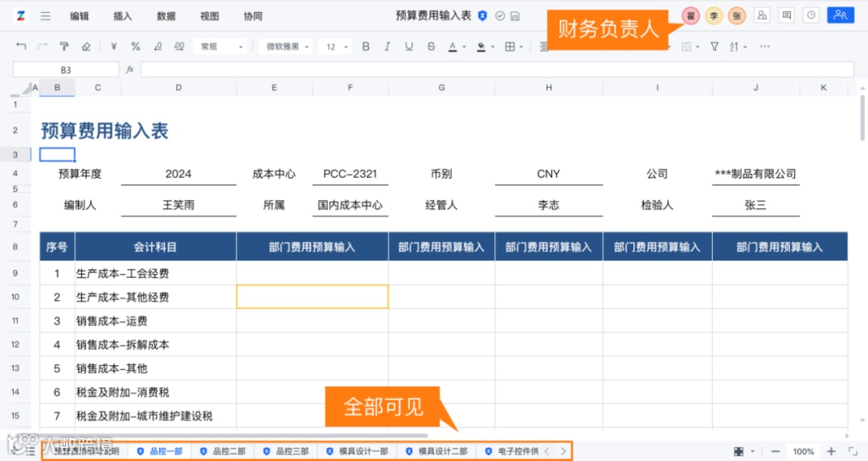Select column D header
This screenshot has height=461, width=868.
point(178,88)
